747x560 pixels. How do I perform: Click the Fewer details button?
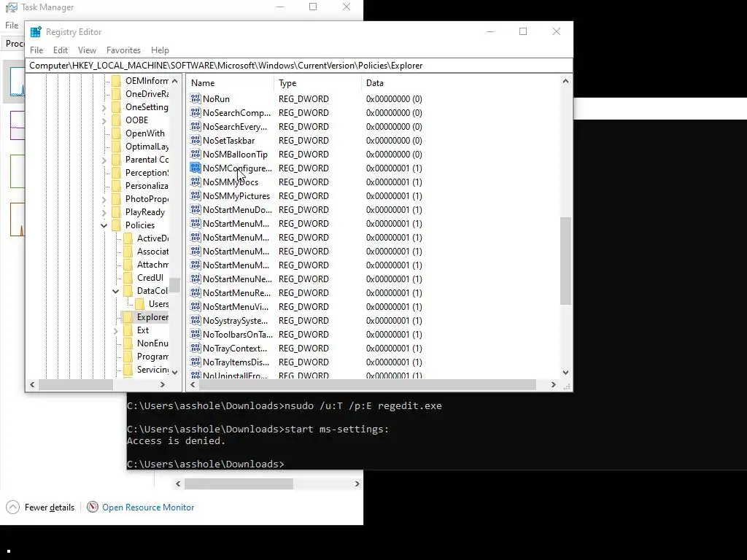(49, 507)
